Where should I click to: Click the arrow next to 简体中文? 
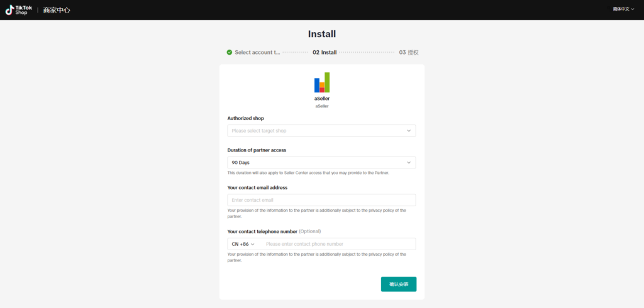(633, 9)
